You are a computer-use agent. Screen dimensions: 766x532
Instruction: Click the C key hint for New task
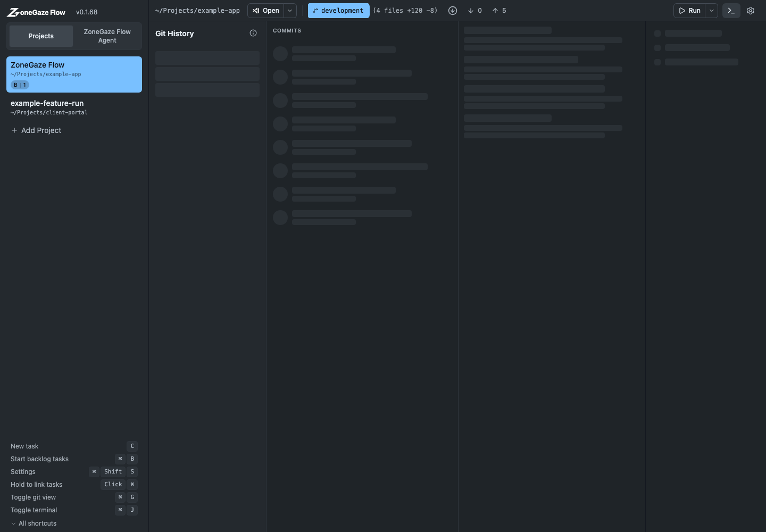point(132,446)
